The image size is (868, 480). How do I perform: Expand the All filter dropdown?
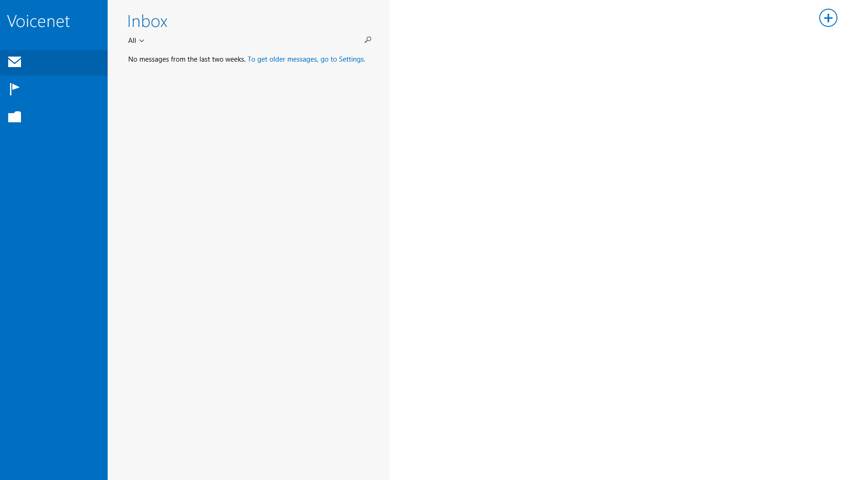(x=136, y=41)
